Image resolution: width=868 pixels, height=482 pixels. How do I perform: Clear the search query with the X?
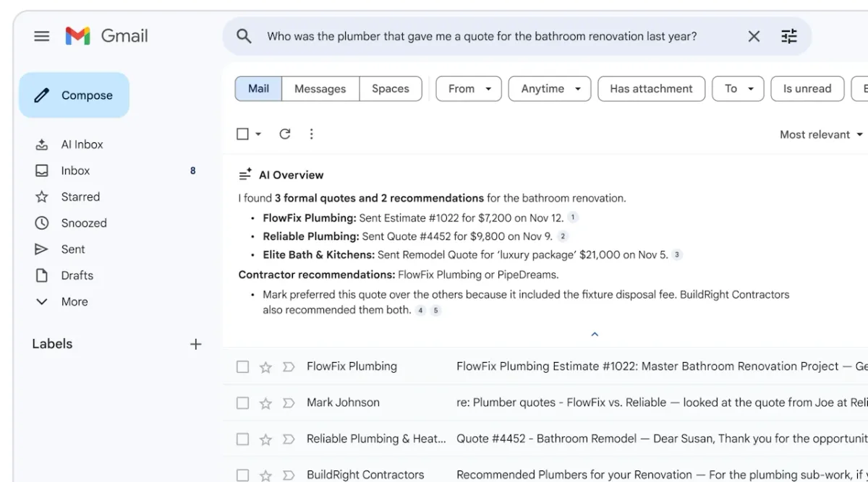[754, 35]
